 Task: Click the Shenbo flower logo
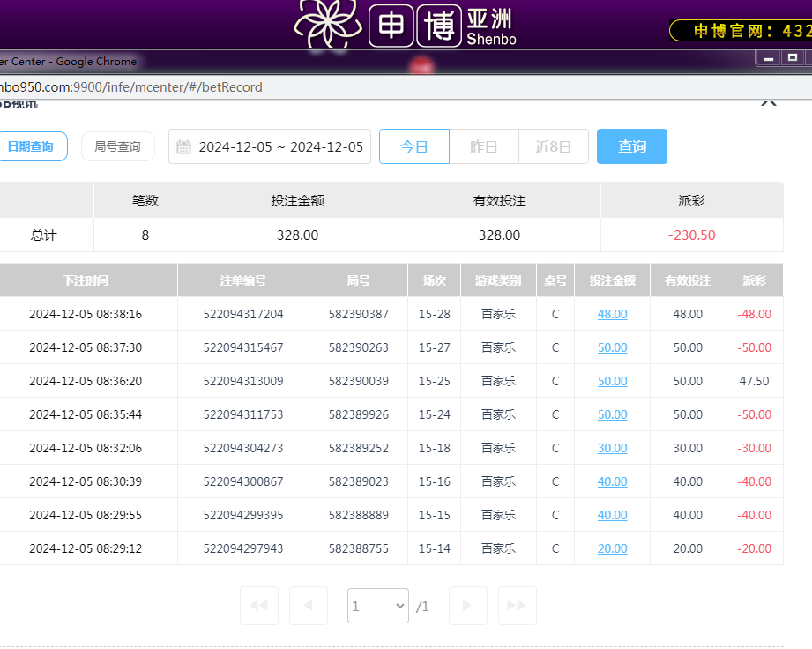[328, 23]
